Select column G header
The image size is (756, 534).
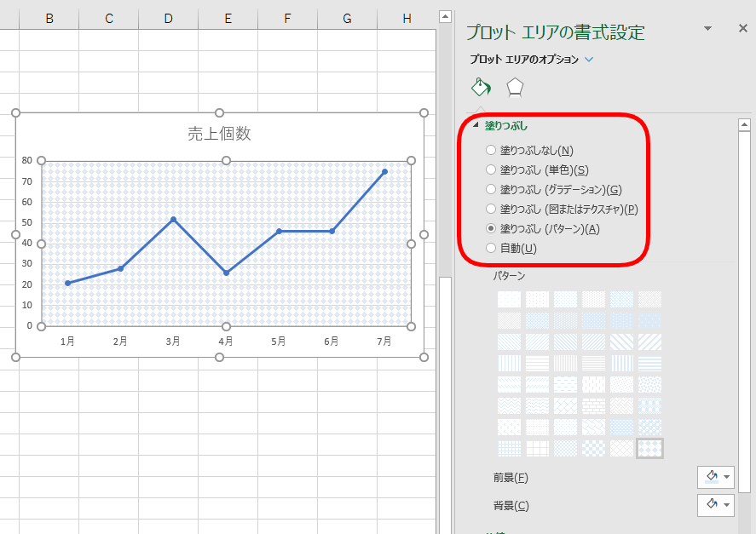347,18
